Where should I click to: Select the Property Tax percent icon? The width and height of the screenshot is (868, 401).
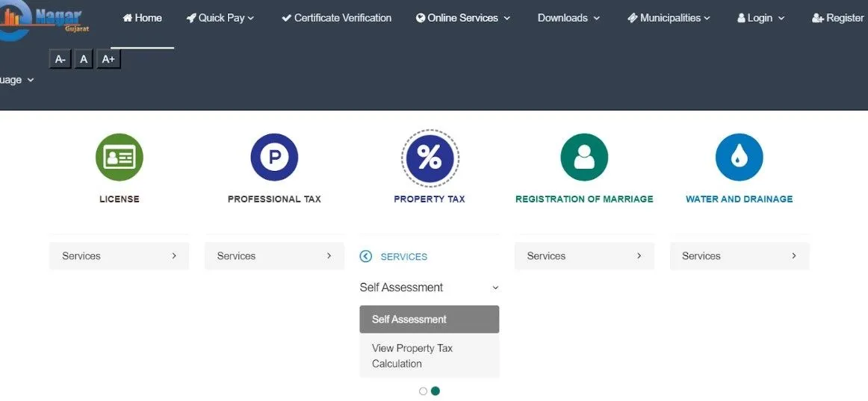[430, 158]
